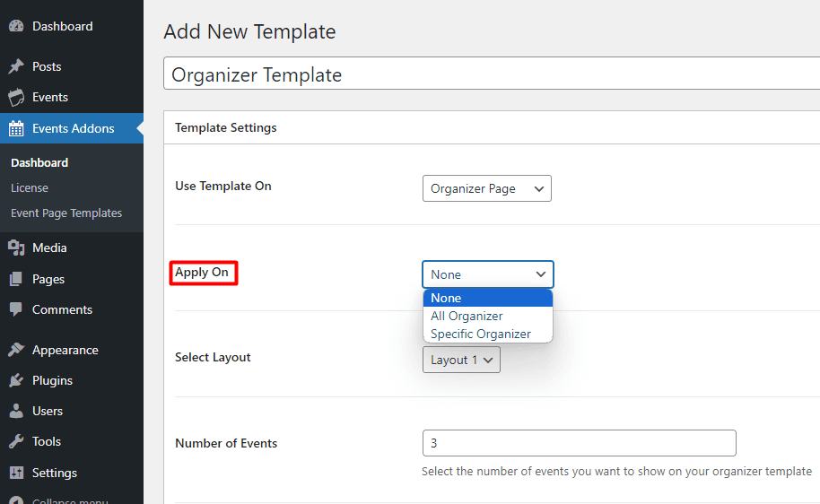Screen dimensions: 820x504
Task: Click the Comments speech bubble icon
Action: click(16, 309)
